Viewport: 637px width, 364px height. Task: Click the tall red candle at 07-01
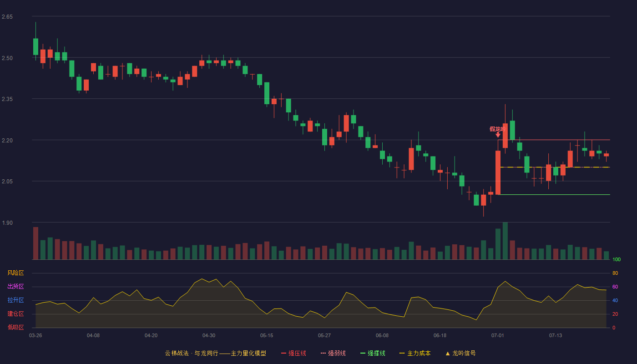[x=498, y=173]
